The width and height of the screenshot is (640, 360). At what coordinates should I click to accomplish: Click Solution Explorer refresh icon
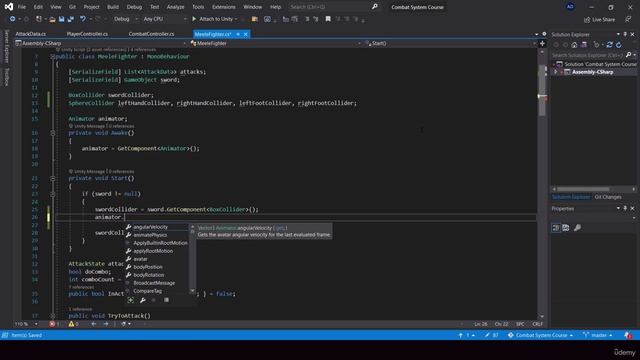[619, 45]
